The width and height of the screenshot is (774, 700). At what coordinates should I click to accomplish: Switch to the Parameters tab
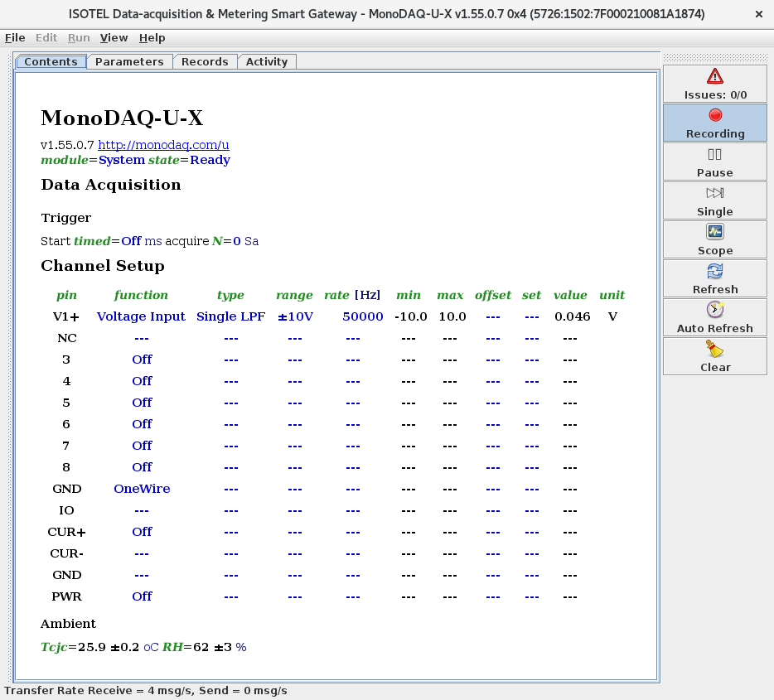129,61
